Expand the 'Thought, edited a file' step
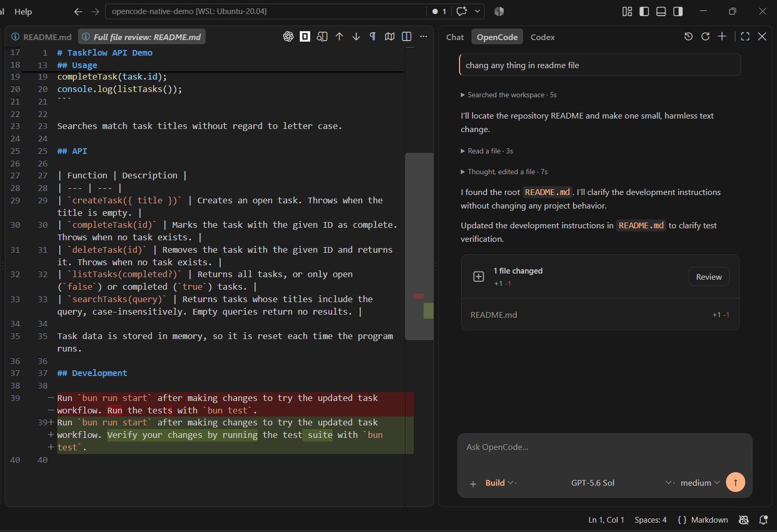The height and width of the screenshot is (532, 777). coord(504,172)
